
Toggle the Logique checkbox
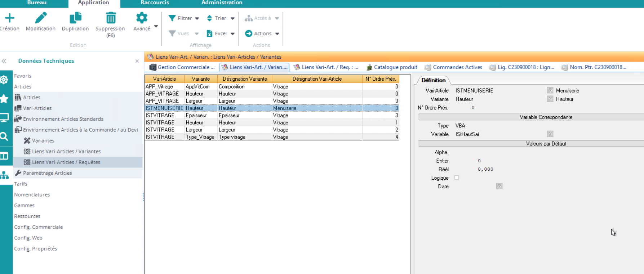click(x=457, y=178)
